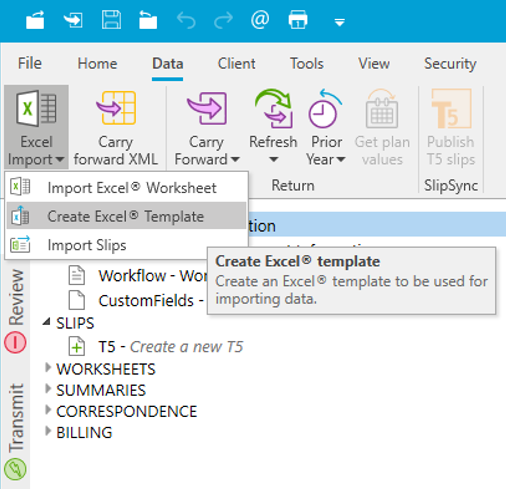
Task: Click the green Transmit lightning icon
Action: (x=15, y=469)
